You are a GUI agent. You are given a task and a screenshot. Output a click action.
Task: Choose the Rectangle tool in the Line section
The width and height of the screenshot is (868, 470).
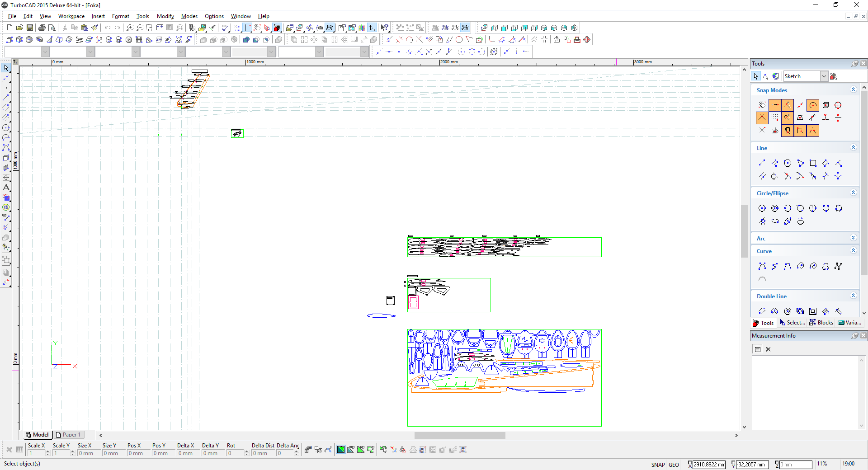pyautogui.click(x=813, y=163)
